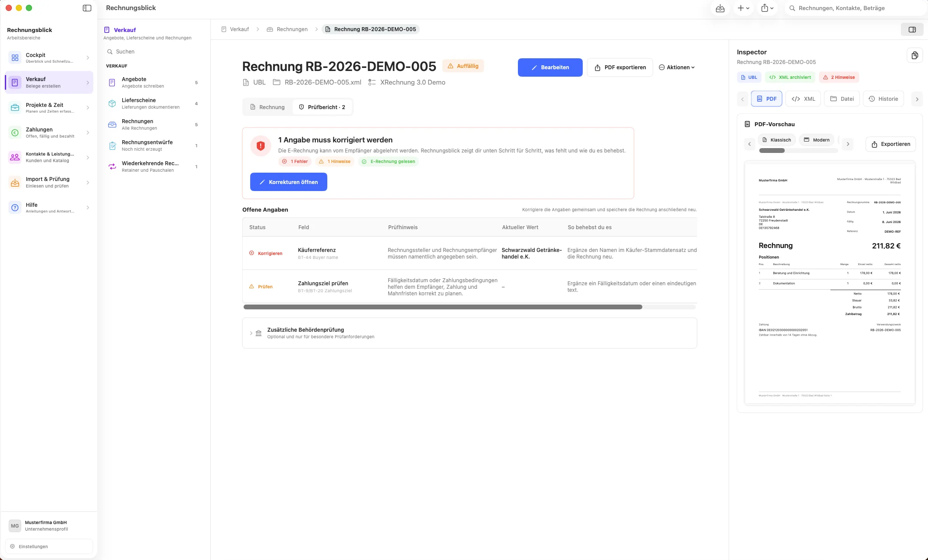Open Kontakte & Leistungen workspace
928x560 pixels.
tap(49, 157)
